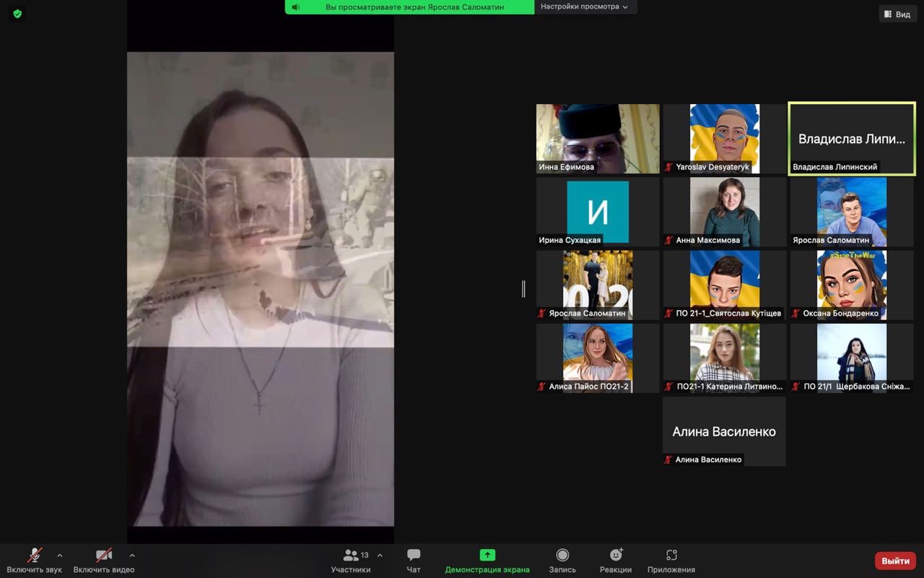Open the Реакции reactions menu
This screenshot has height=578, width=924.
(616, 560)
